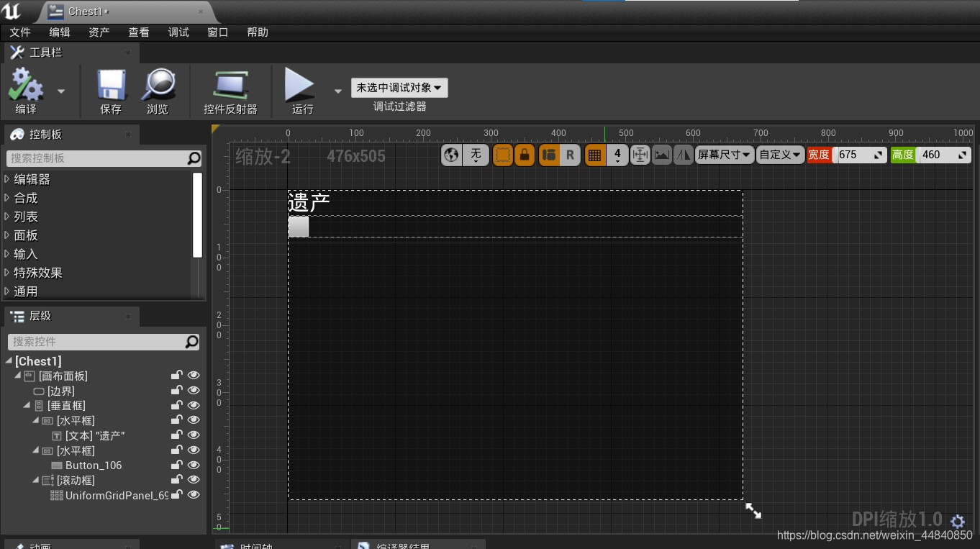This screenshot has height=549, width=980.
Task: Adjust the 宽度 width value 675 field
Action: [860, 155]
